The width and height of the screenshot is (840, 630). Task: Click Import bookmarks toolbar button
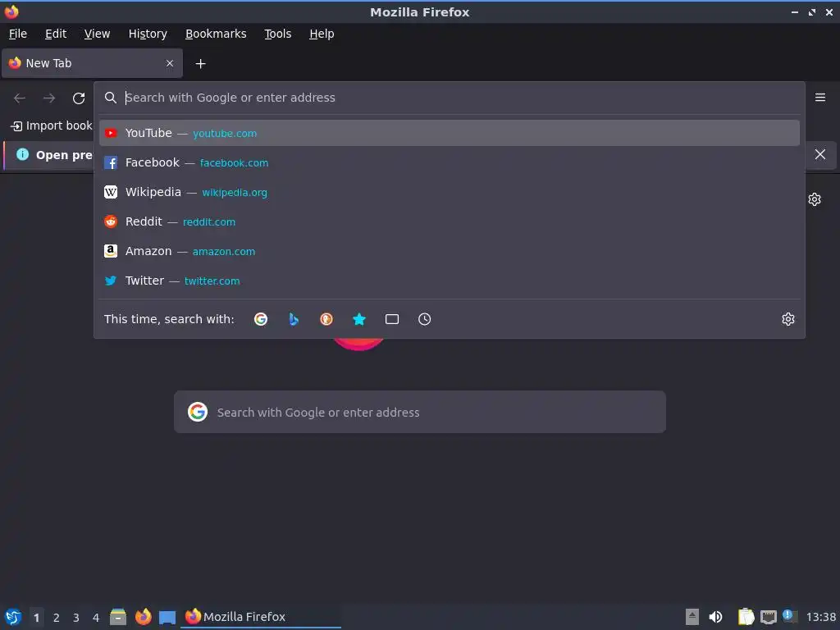pyautogui.click(x=52, y=126)
